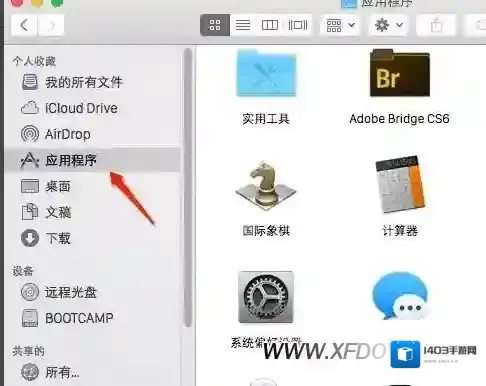Click the sidebar vertical scrollbar

(x=188, y=187)
